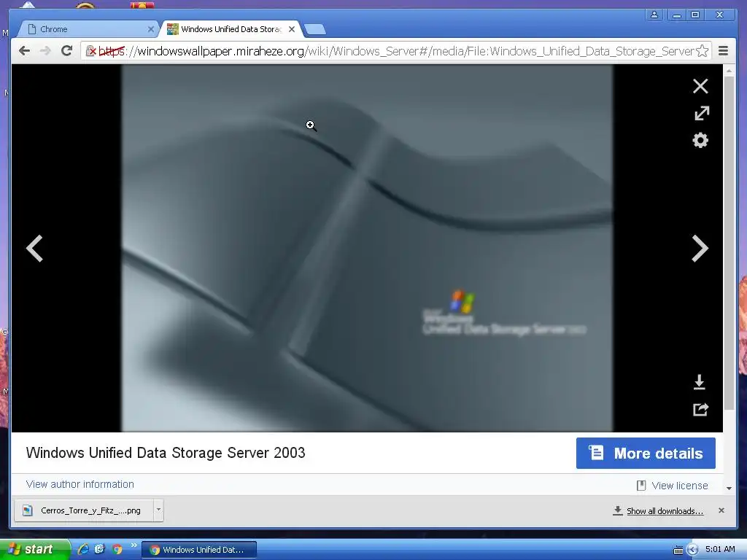This screenshot has height=560, width=747.
Task: Click the Windows server wallpaper image
Action: click(x=367, y=248)
